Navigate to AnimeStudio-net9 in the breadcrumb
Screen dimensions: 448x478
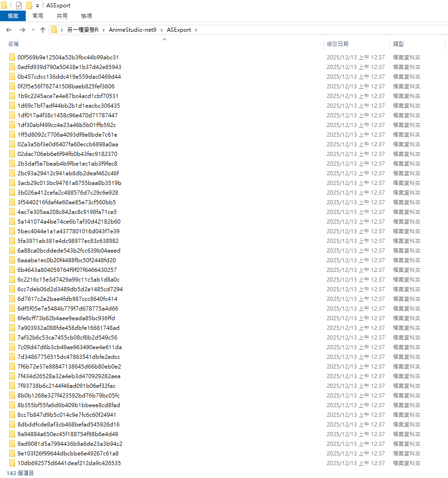click(132, 30)
